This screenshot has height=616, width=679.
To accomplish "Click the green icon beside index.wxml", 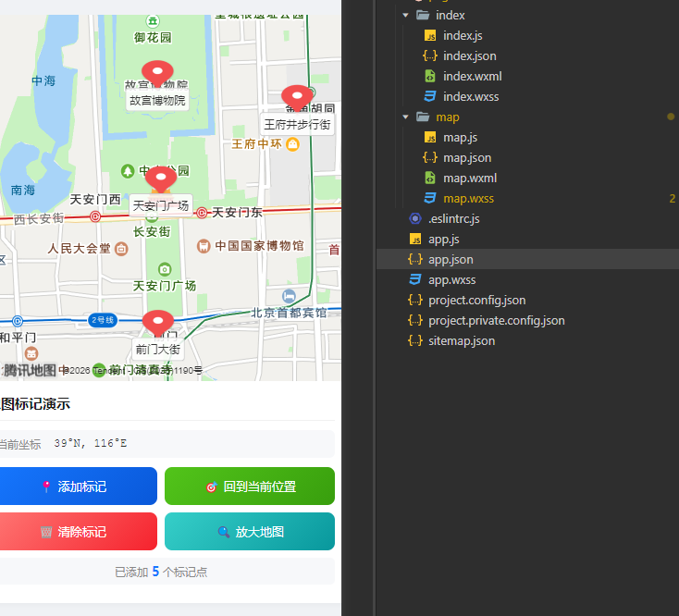I will (x=430, y=76).
